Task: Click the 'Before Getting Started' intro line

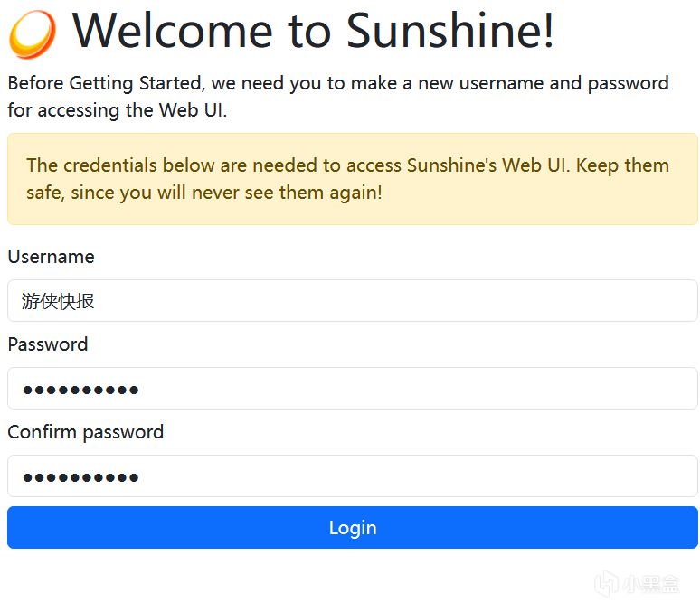Action: [337, 83]
